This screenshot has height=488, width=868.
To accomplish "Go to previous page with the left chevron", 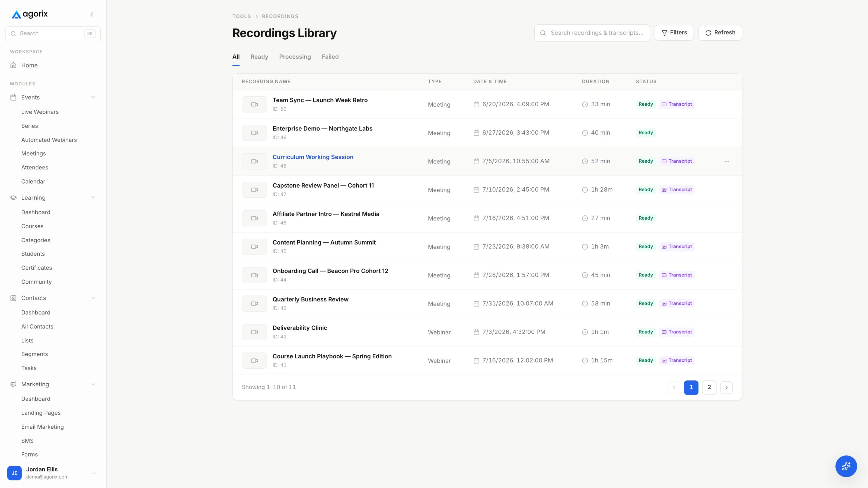I will pyautogui.click(x=674, y=388).
